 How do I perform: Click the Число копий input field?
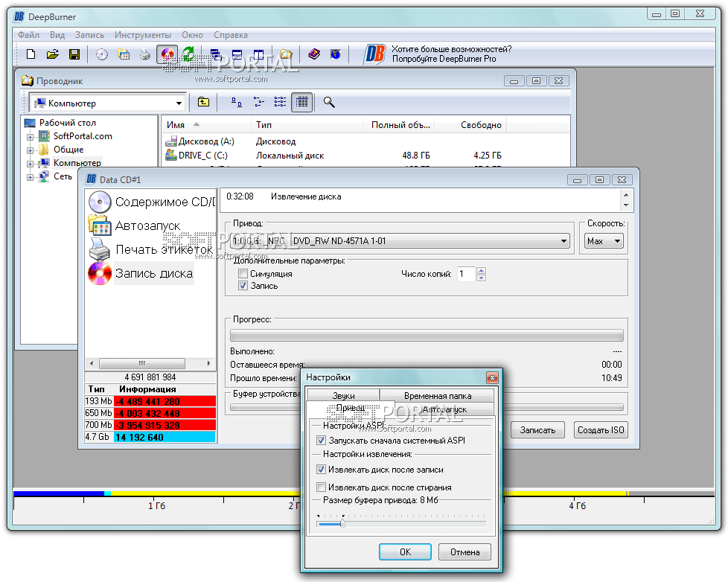click(466, 274)
